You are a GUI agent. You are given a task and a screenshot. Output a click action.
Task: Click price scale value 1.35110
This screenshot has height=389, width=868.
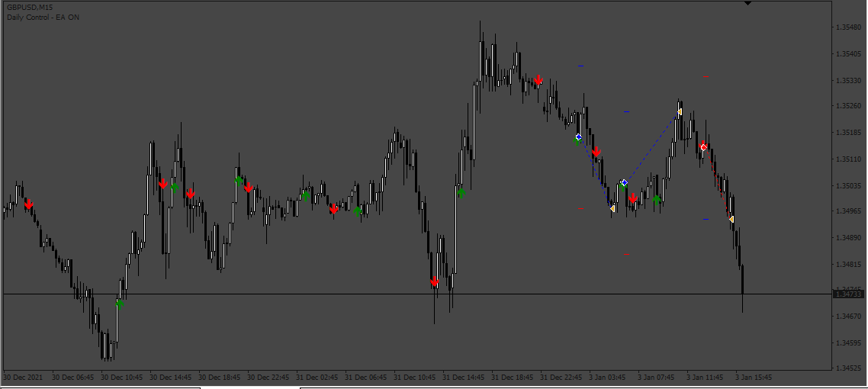(x=849, y=159)
